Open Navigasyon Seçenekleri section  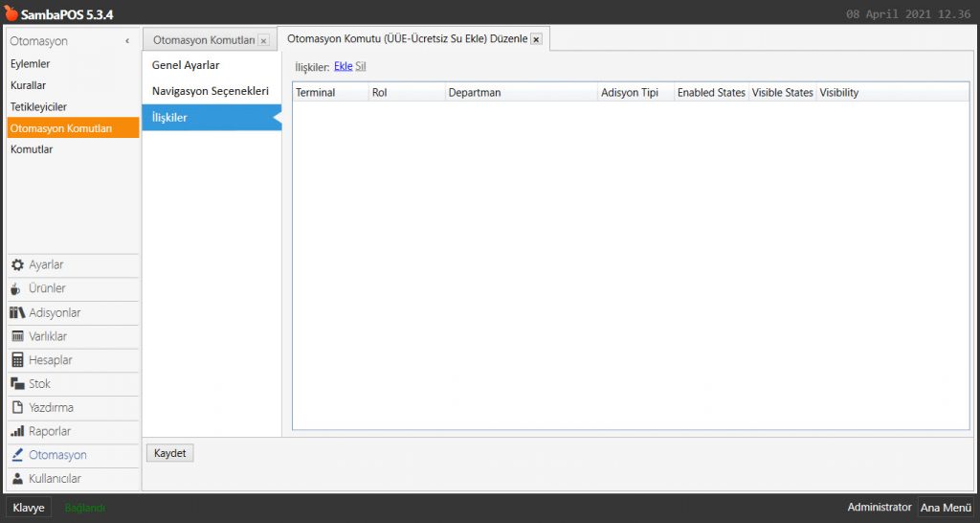click(210, 91)
